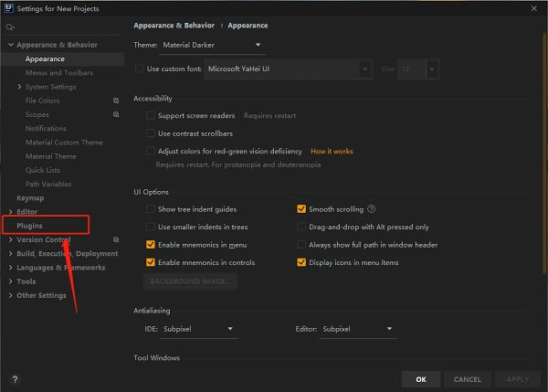Viewport: 548px width, 392px height.
Task: Expand Languages & Frameworks node
Action: click(11, 268)
